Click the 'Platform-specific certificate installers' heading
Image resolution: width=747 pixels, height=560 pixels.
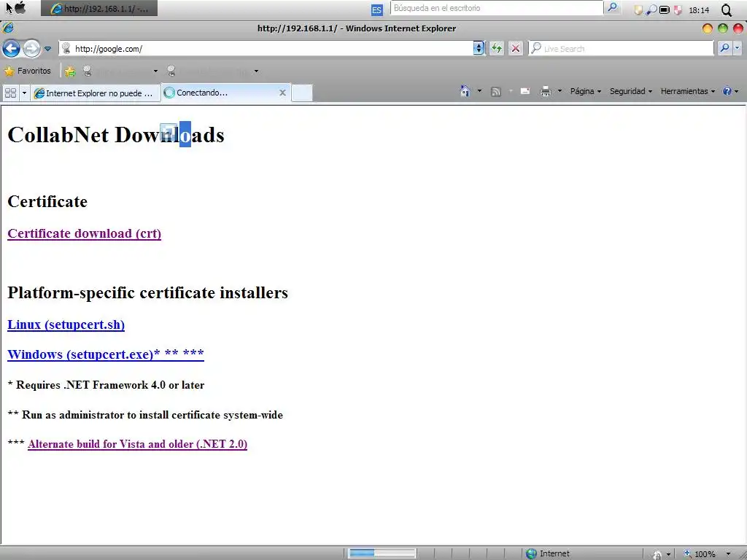(147, 292)
